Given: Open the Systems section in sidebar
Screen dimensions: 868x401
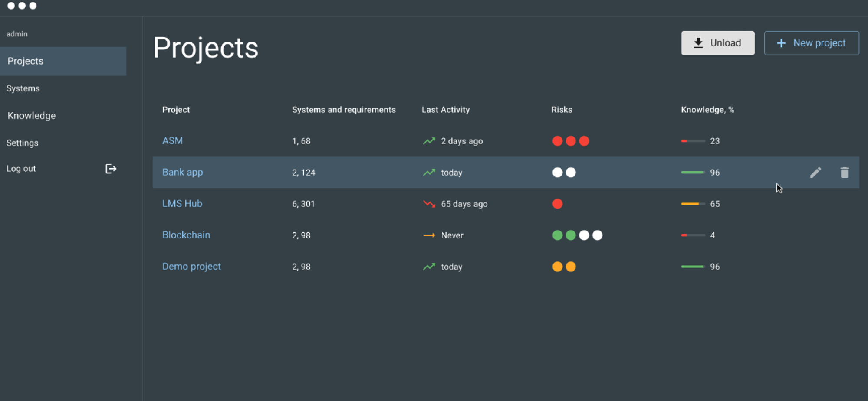Looking at the screenshot, I should pos(23,88).
